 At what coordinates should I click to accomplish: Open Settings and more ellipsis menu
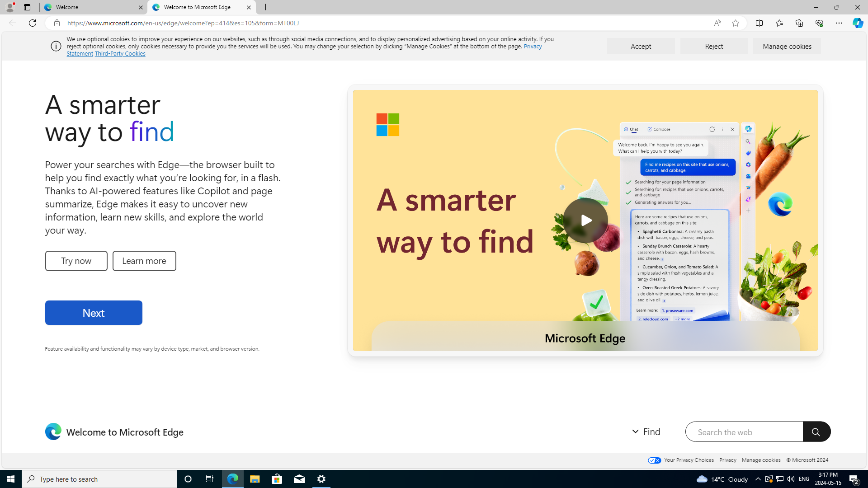point(839,23)
